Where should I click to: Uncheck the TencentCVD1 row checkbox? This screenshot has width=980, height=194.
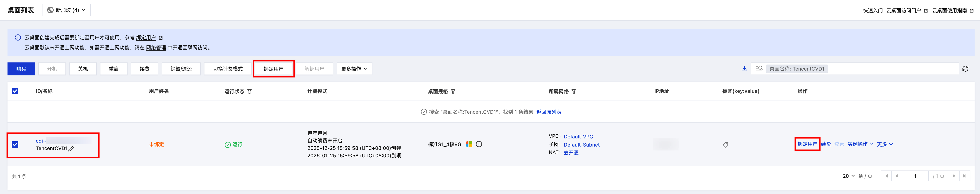[x=15, y=145]
